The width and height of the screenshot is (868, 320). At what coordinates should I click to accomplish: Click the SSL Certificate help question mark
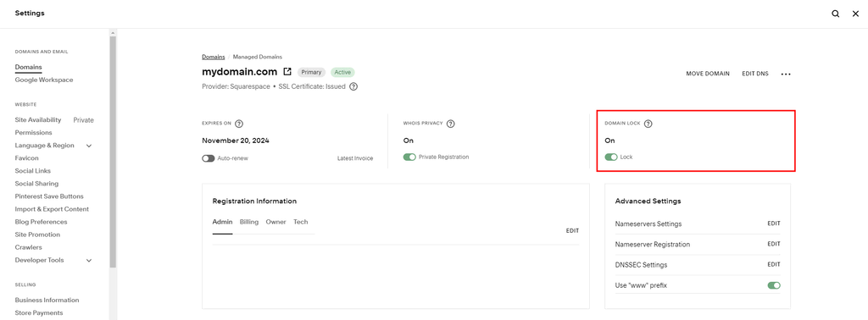pos(353,86)
